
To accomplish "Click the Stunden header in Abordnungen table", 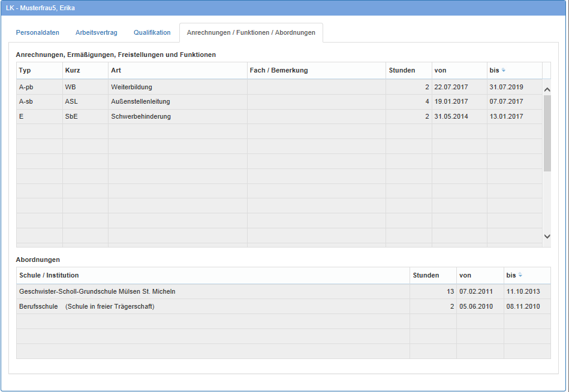I will point(426,276).
